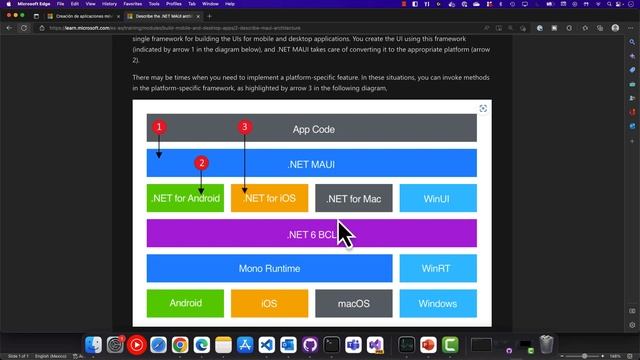Viewport: 640px width, 360px height.
Task: Open the History menu
Action: [109, 4]
